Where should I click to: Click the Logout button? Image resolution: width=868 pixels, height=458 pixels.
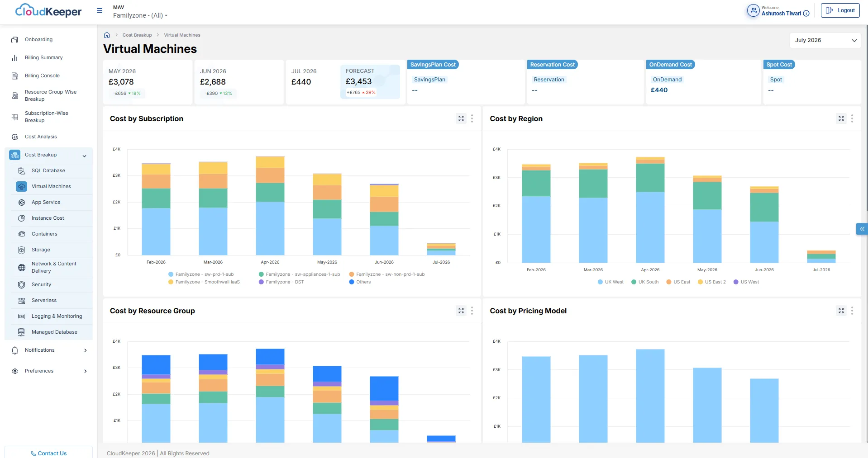click(840, 10)
